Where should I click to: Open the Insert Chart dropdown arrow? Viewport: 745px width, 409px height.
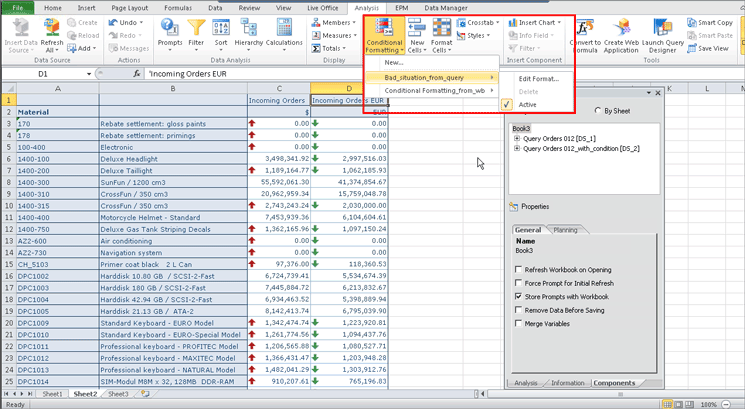point(559,22)
